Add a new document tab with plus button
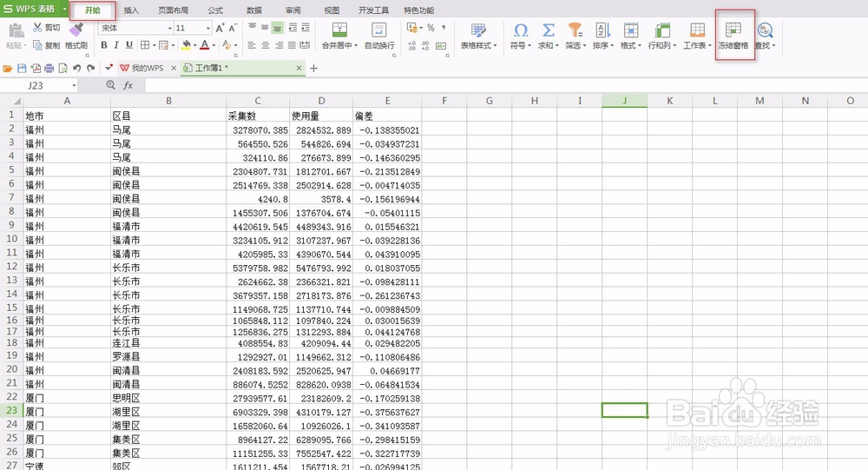Image resolution: width=868 pixels, height=470 pixels. click(x=314, y=68)
